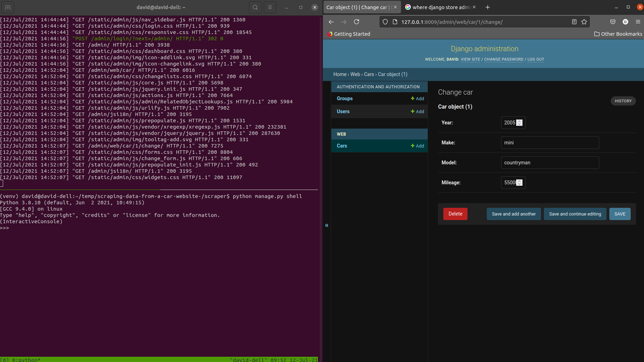
Task: Click the Mileage field up stepper
Action: tap(519, 180)
